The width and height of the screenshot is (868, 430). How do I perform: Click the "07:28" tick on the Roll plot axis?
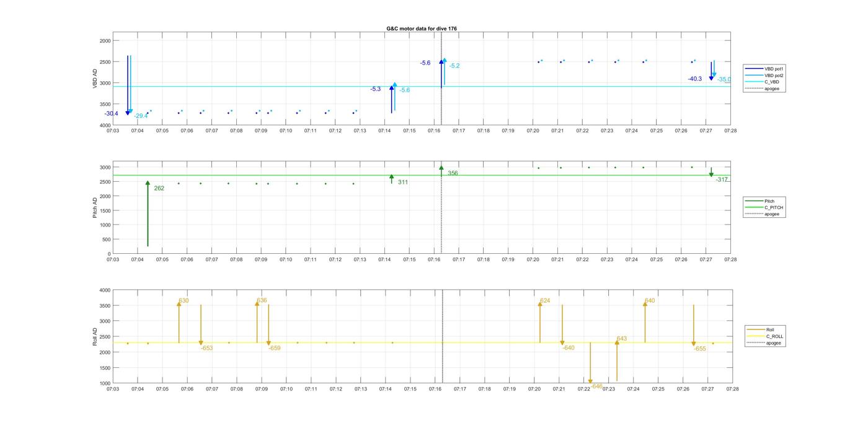coord(732,389)
